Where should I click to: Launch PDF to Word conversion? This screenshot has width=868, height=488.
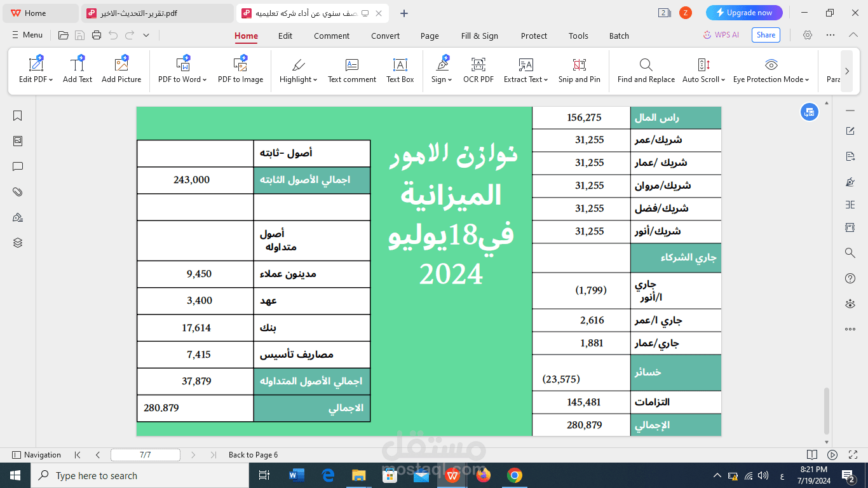(x=182, y=70)
